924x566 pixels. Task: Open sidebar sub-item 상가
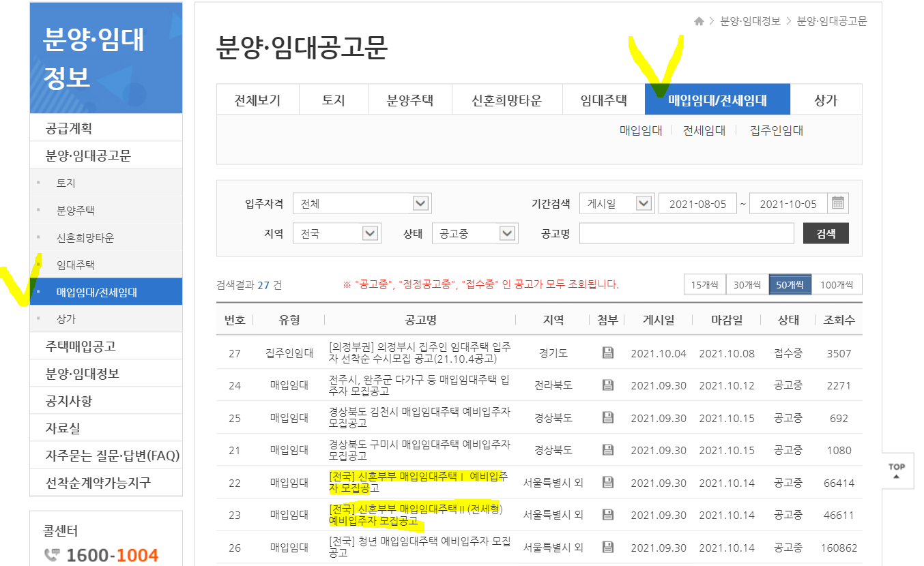coord(106,318)
